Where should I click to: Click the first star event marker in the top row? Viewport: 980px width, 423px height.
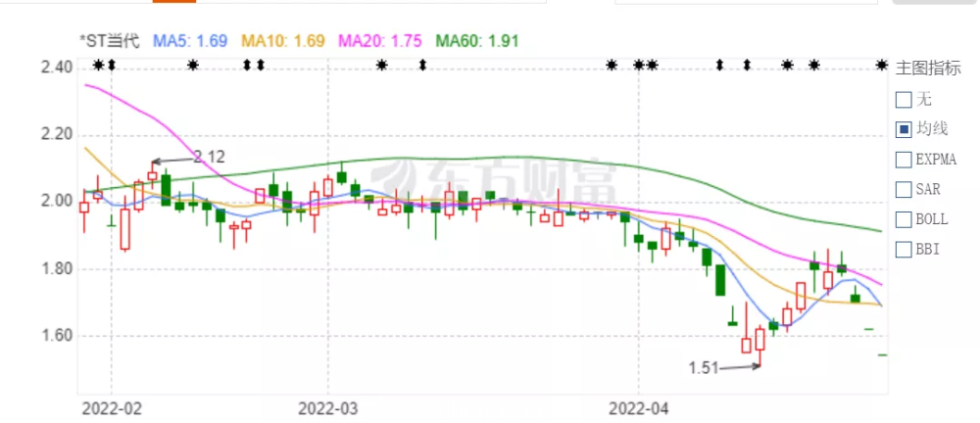tap(98, 65)
